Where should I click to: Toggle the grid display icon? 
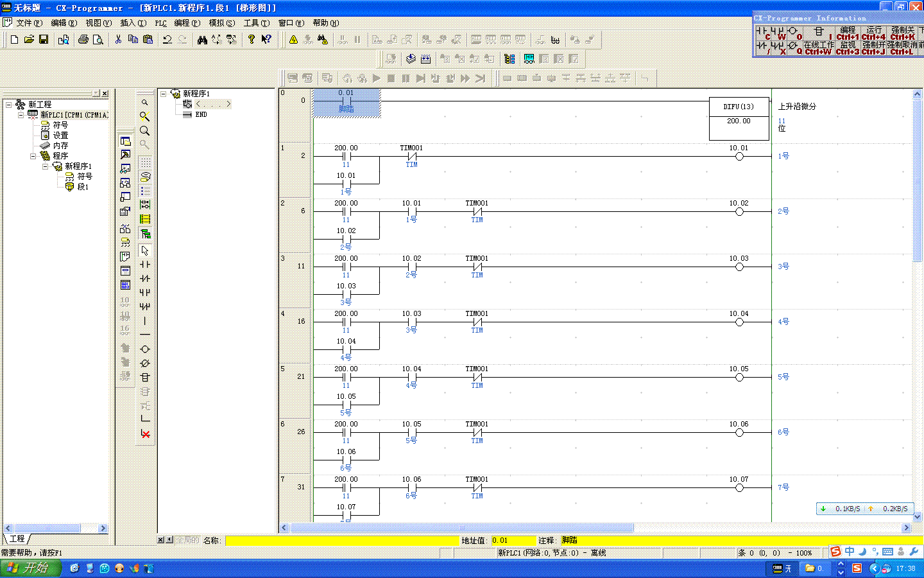(x=145, y=162)
